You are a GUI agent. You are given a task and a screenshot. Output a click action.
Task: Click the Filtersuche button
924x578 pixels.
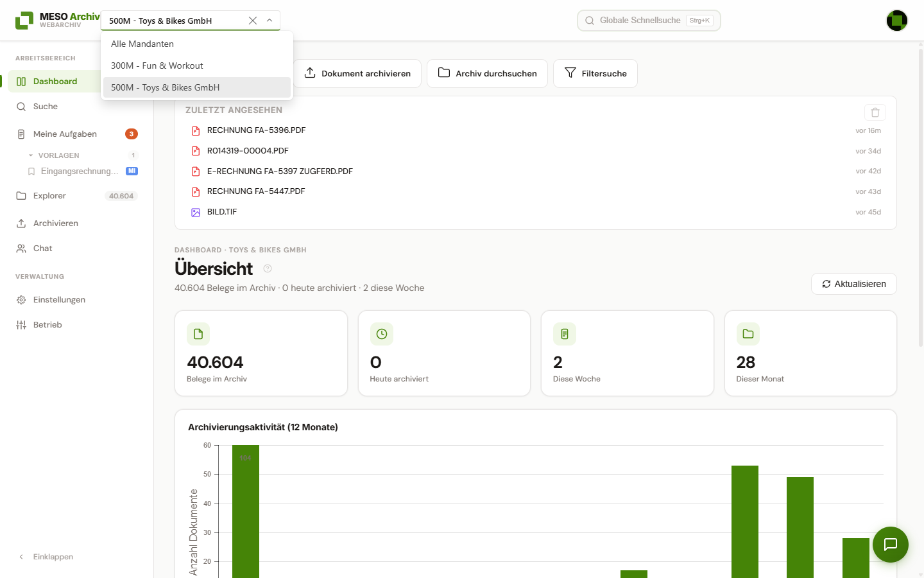point(595,73)
